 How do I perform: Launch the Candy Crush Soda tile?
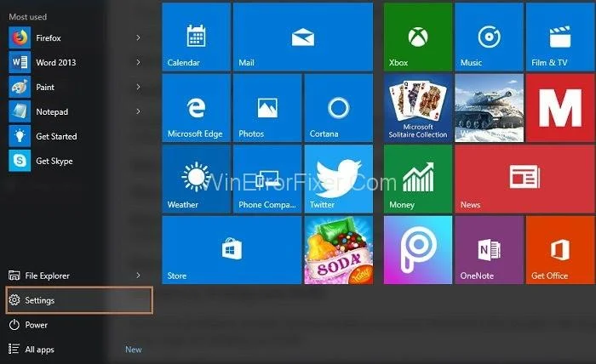[x=339, y=250]
